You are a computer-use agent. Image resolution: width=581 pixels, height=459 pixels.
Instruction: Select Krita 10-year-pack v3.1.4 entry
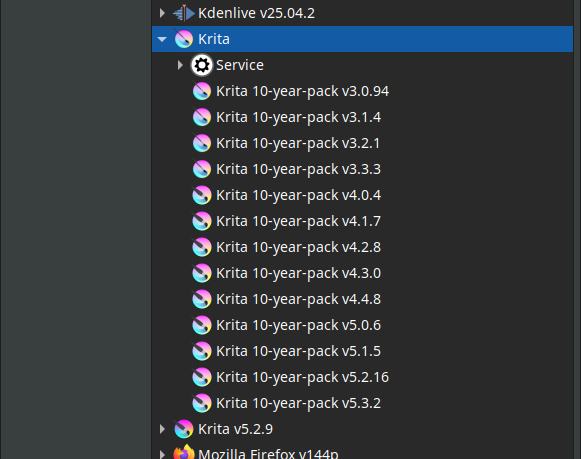(x=298, y=117)
